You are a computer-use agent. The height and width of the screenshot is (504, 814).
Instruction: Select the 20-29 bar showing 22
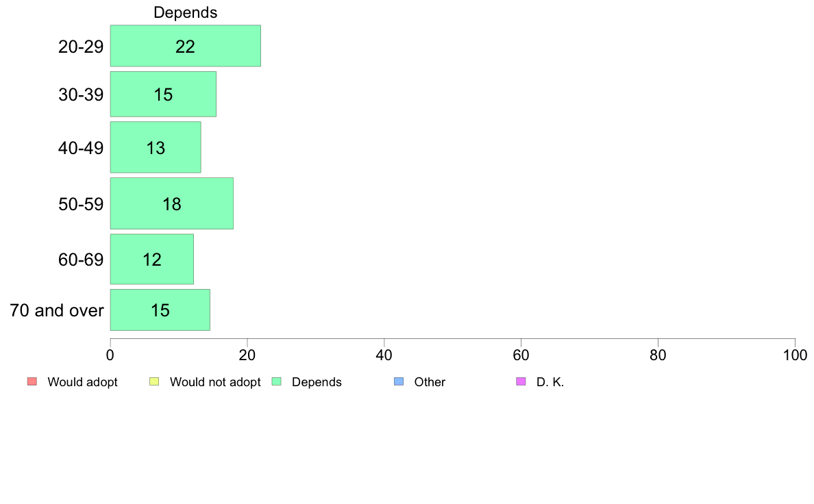[185, 46]
